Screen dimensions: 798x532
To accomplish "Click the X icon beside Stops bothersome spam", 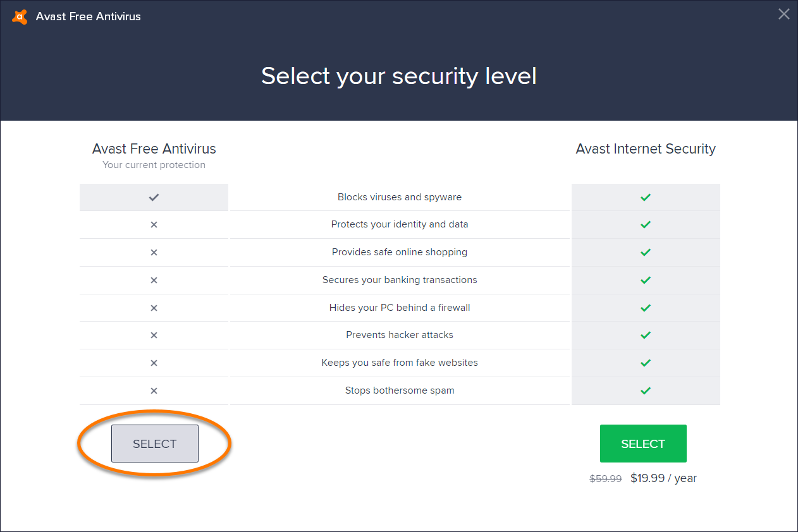I will point(154,390).
